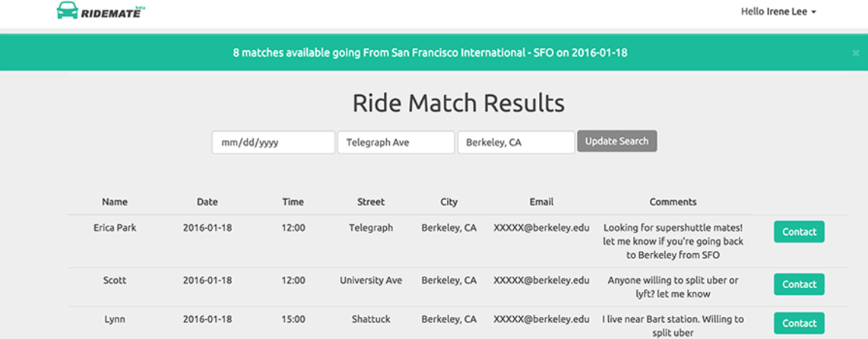The width and height of the screenshot is (868, 339).
Task: Click Scott's name in results table
Action: click(115, 280)
